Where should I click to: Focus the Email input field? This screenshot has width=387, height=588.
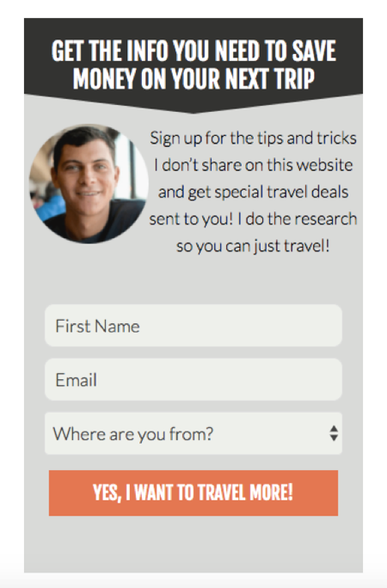tap(193, 379)
